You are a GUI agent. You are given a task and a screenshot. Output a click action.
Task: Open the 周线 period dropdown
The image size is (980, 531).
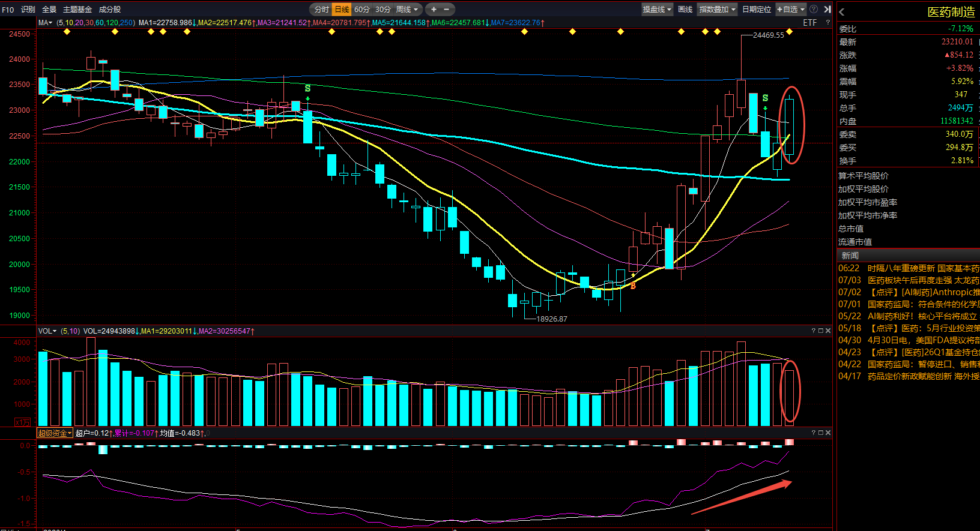point(407,9)
